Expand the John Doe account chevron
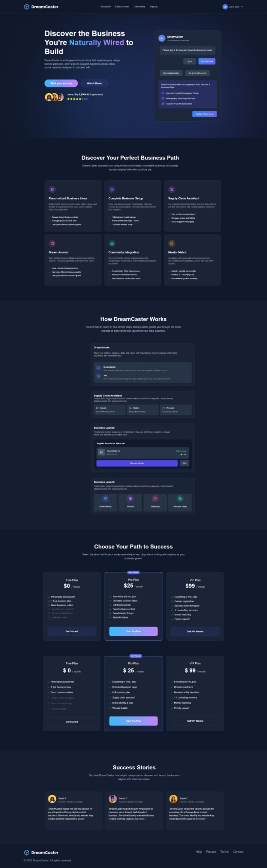 (x=242, y=7)
